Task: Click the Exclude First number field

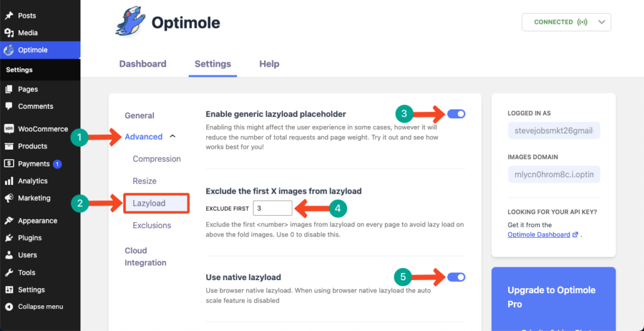Action: (x=272, y=208)
